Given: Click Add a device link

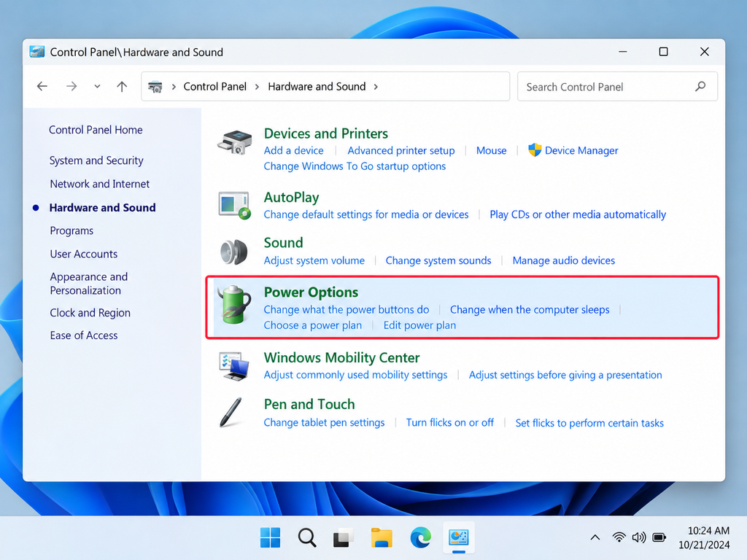Looking at the screenshot, I should pos(293,150).
